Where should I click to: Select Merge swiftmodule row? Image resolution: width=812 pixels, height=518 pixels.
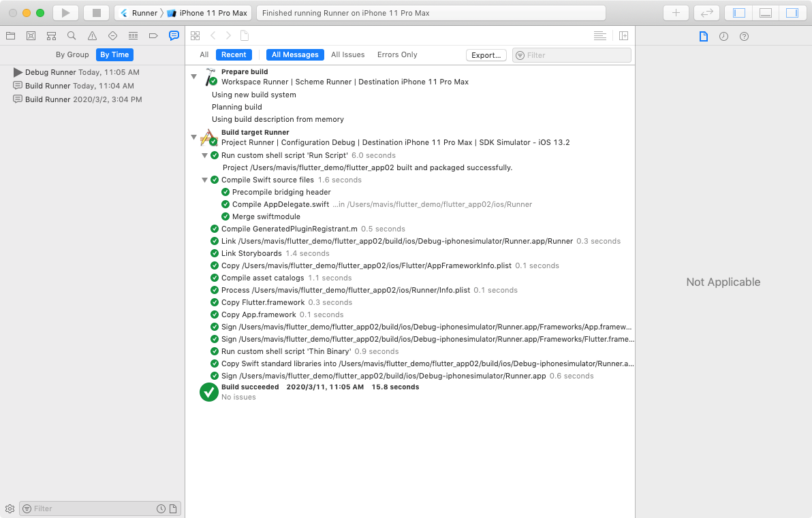coord(410,217)
